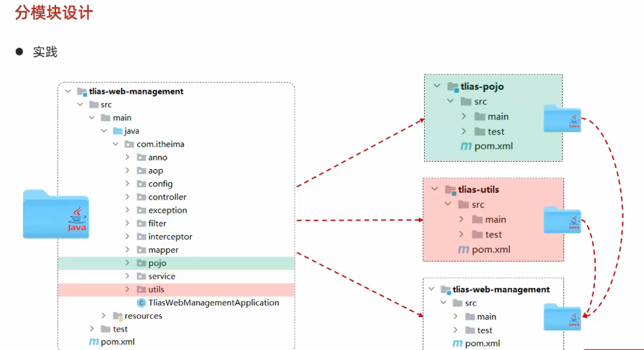The image size is (644, 350).
Task: Click the anno package folder icon
Action: 142,157
